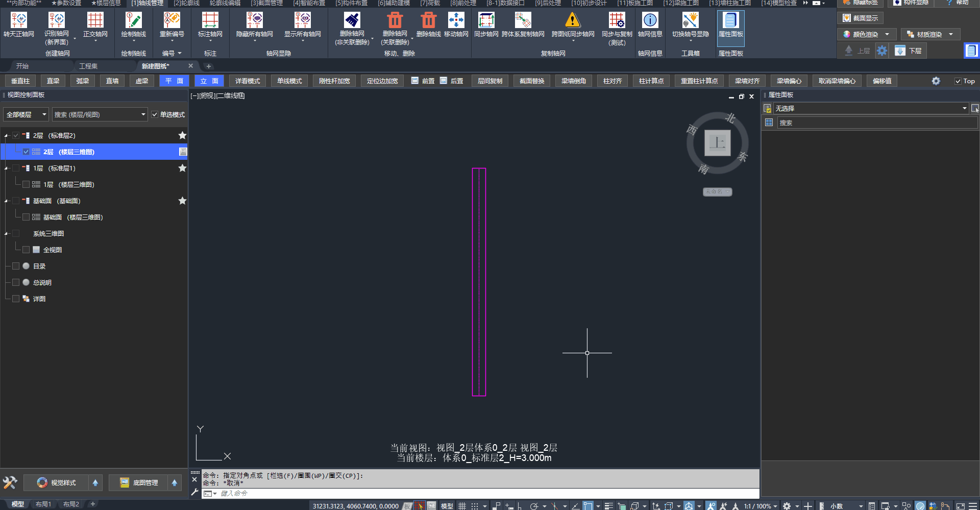Toggle the 单选模式 checkbox
Image resolution: width=980 pixels, height=510 pixels.
coord(155,115)
